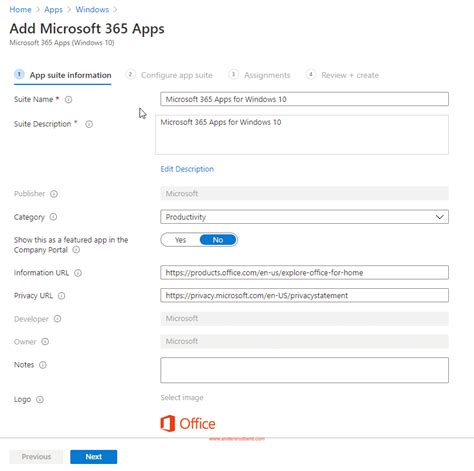This screenshot has width=474, height=471.
Task: Click the Information URL info icon
Action: [78, 273]
